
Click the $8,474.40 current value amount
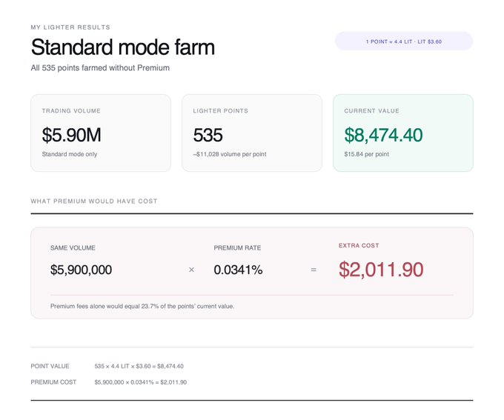[x=383, y=135]
